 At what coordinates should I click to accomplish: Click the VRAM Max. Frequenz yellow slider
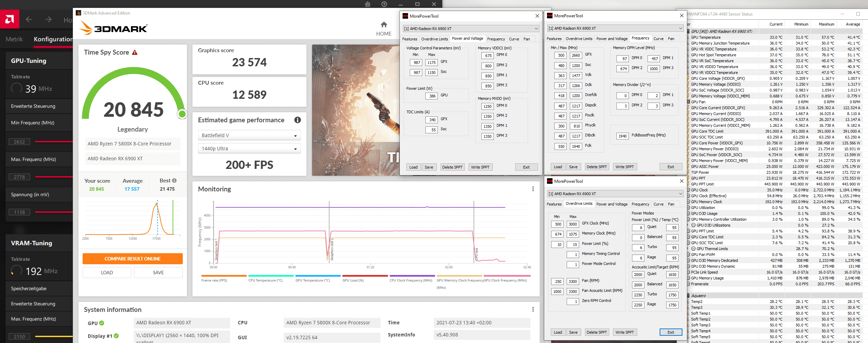point(54,336)
